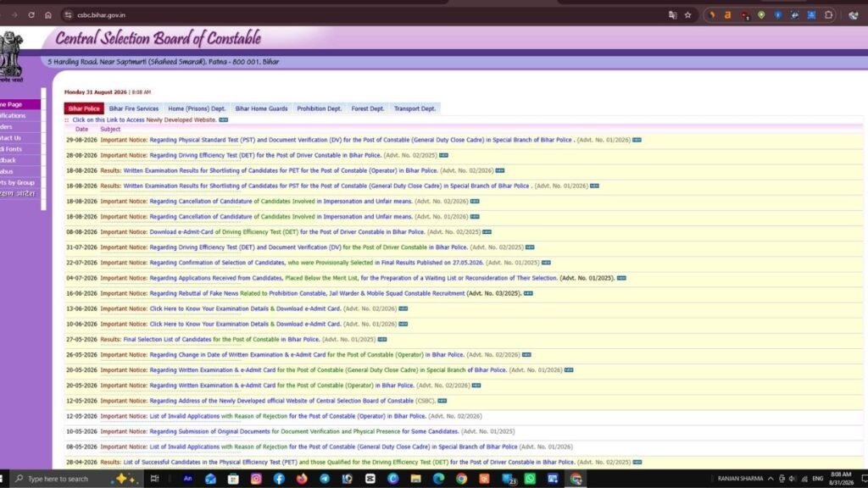This screenshot has width=868, height=488.
Task: Open invalid applications list for Constable (Operator)
Action: [288, 416]
